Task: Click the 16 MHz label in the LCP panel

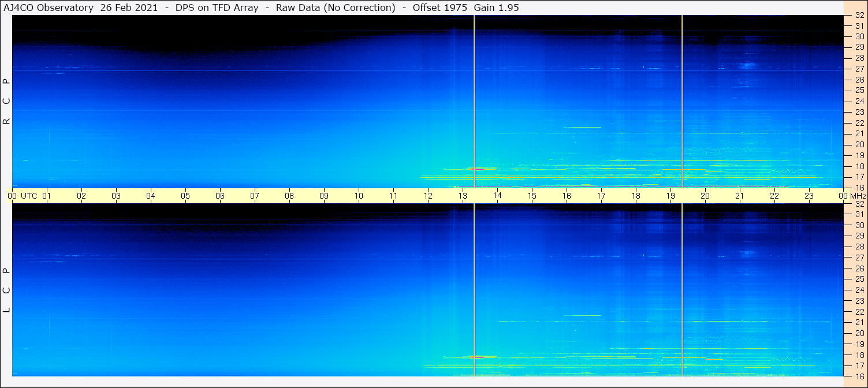Action: 859,376
